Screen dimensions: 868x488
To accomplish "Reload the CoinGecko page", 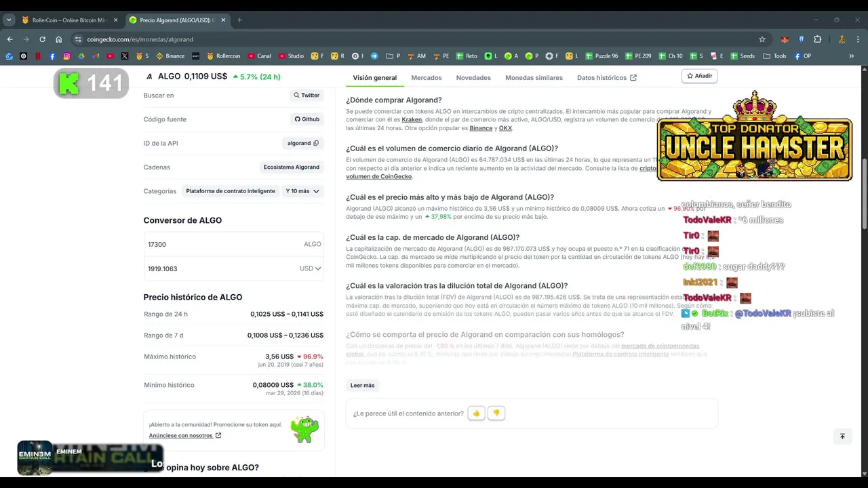I will tap(42, 39).
